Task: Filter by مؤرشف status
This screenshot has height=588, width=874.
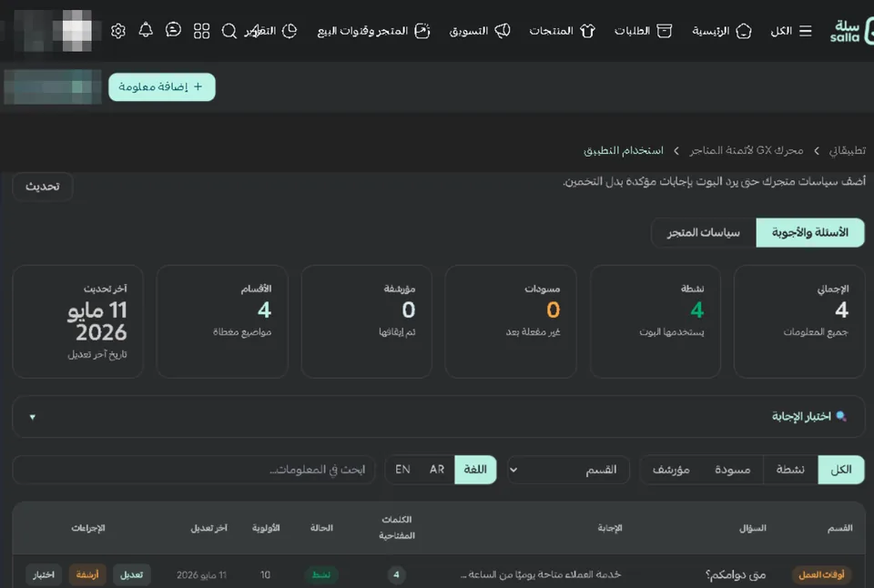Action: coord(671,470)
